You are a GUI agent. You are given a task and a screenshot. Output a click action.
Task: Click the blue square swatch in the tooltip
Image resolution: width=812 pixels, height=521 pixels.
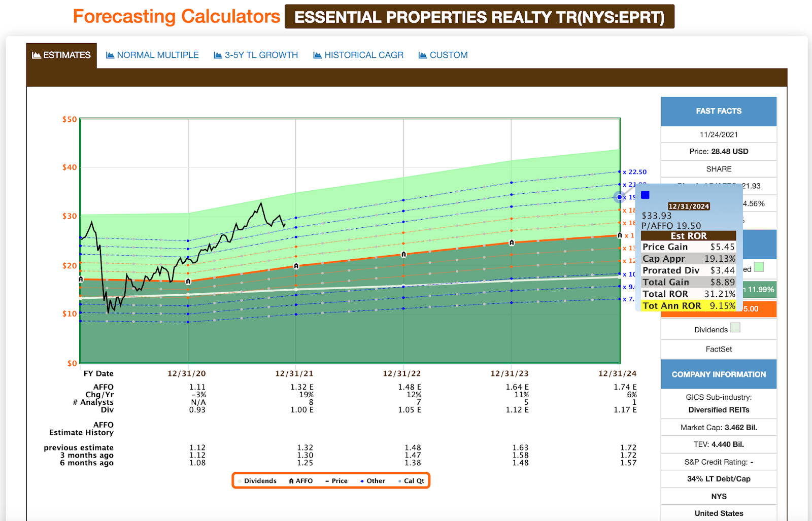(x=645, y=195)
